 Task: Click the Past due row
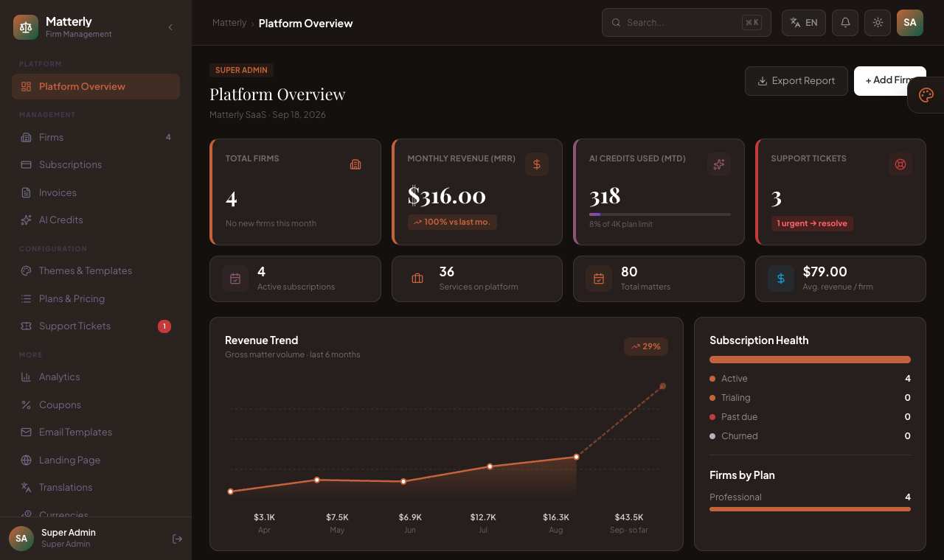[x=810, y=417]
